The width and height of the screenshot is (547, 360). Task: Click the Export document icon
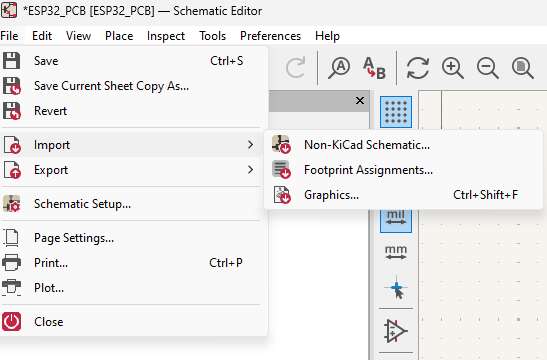pos(12,170)
